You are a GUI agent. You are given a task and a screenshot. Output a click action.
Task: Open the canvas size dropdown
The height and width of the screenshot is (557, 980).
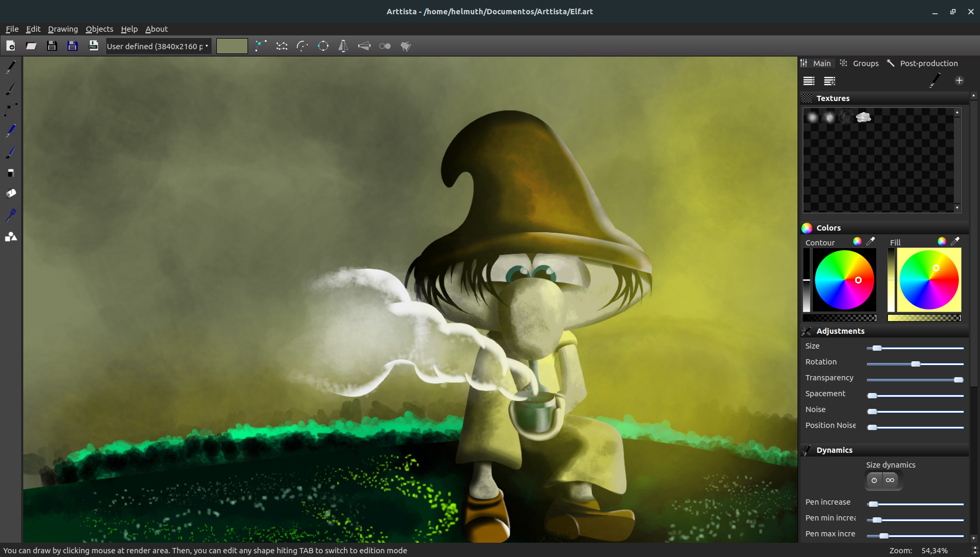point(157,46)
